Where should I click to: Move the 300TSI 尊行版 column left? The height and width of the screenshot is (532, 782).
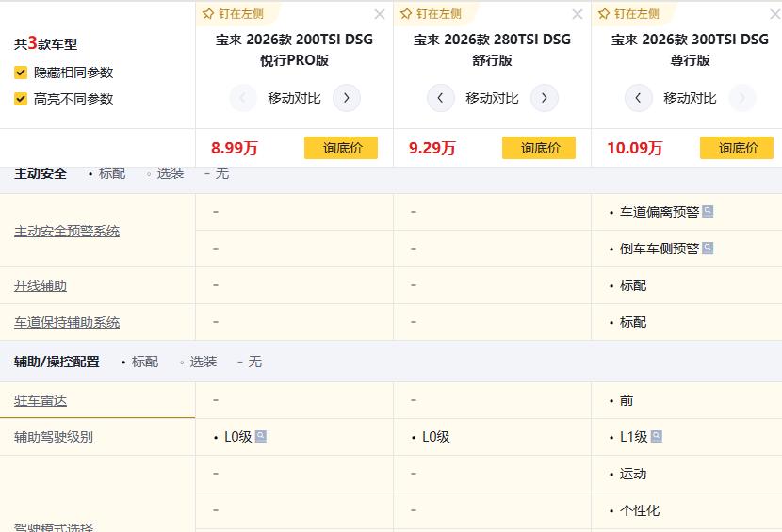pyautogui.click(x=639, y=98)
